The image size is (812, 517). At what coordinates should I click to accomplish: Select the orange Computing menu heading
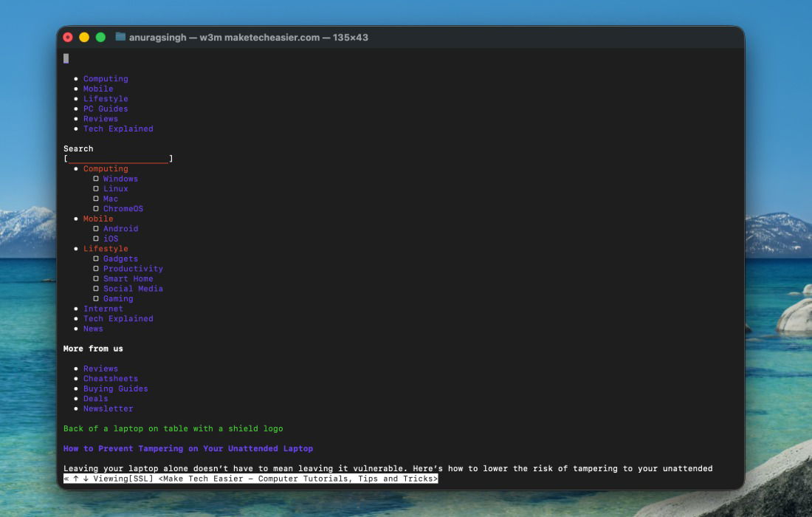[106, 169]
